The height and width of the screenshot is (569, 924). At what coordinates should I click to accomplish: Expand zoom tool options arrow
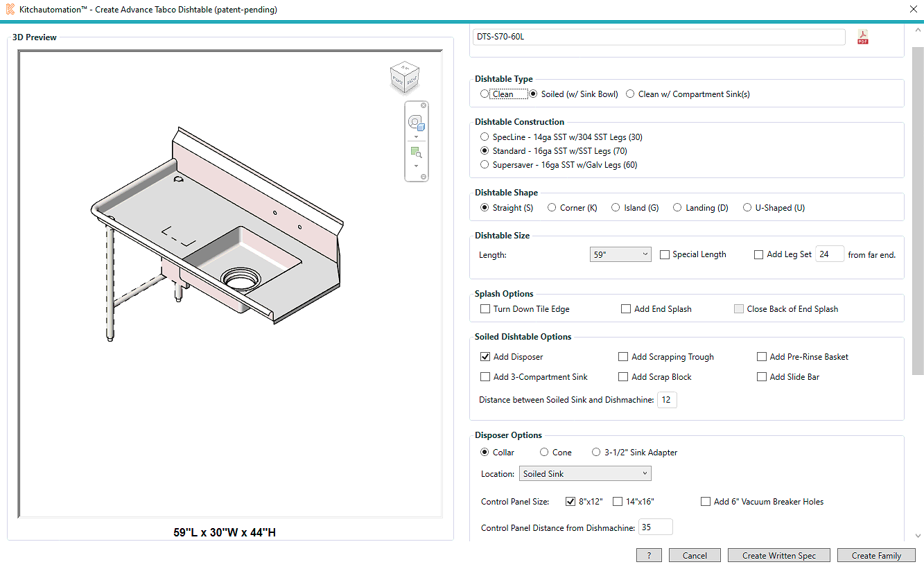click(416, 166)
